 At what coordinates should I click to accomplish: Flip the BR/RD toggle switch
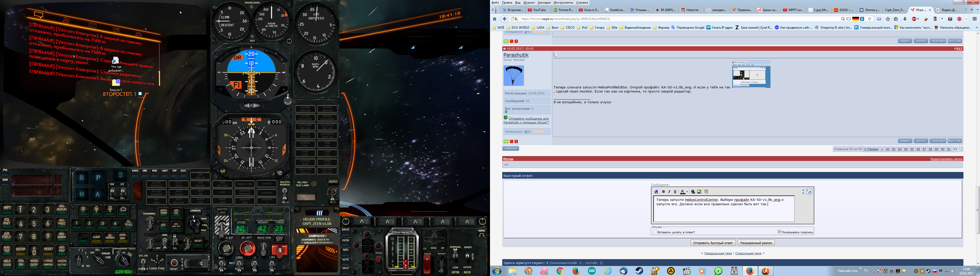[x=112, y=192]
